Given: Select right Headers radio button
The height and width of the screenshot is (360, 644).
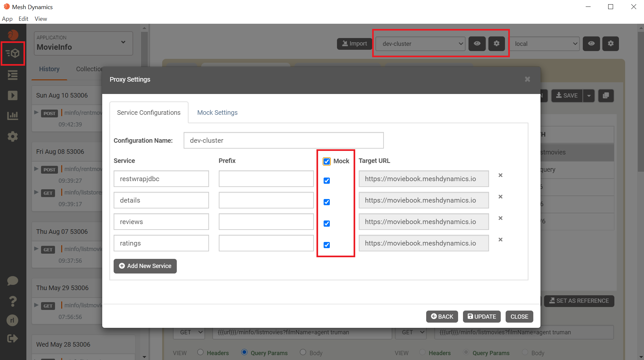Looking at the screenshot, I should (x=422, y=352).
